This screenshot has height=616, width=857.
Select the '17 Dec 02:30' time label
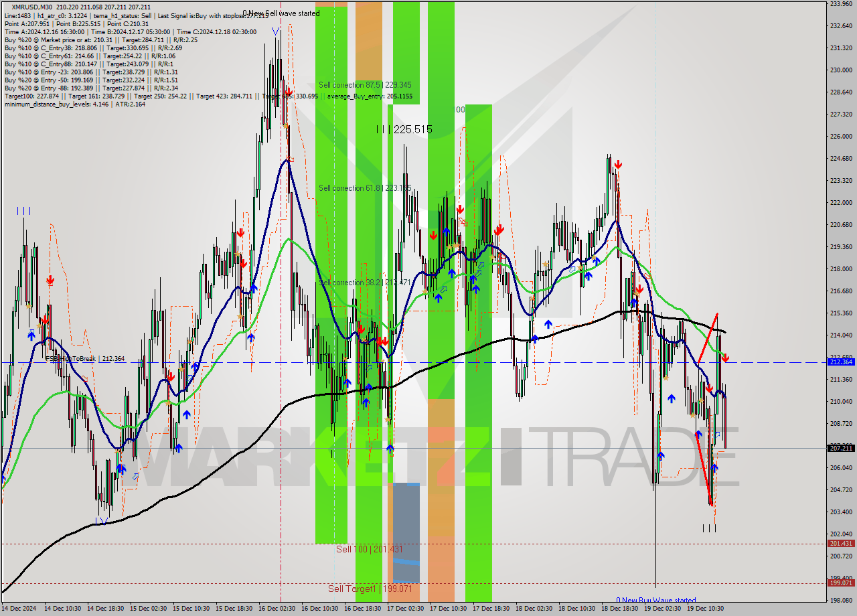(406, 609)
